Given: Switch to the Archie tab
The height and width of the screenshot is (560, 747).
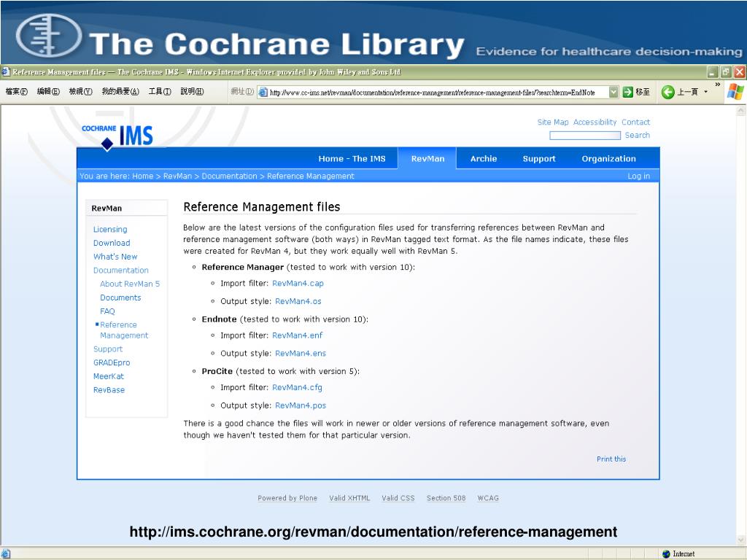Looking at the screenshot, I should click(x=483, y=157).
